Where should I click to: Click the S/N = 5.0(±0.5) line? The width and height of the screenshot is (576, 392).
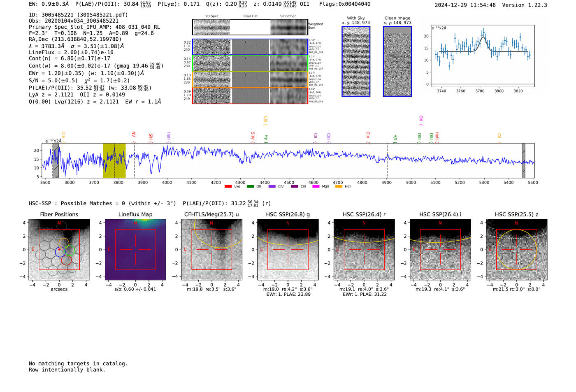[x=79, y=80]
